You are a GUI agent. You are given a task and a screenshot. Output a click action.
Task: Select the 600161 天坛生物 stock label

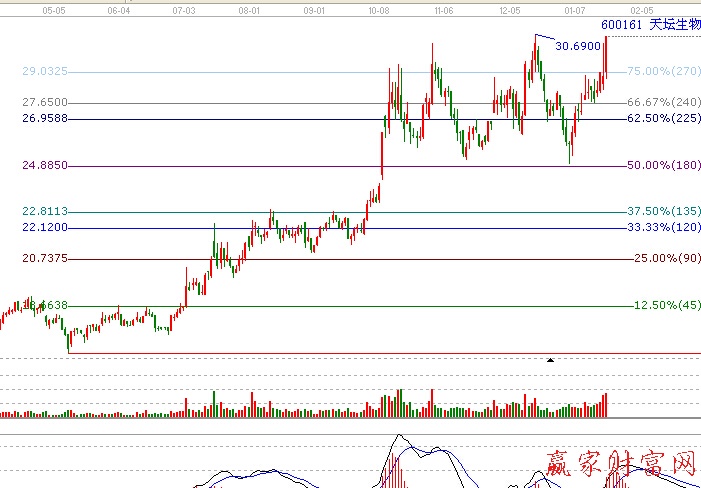click(650, 23)
